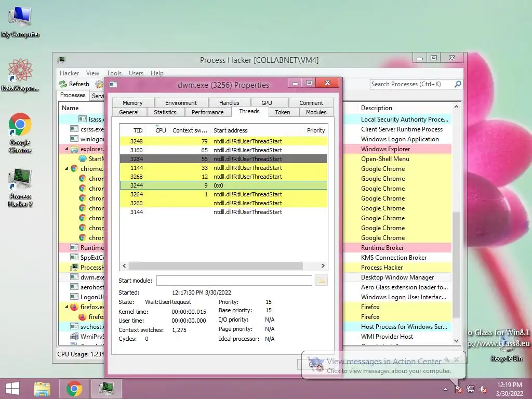Click Process Hacker taskbar button
Screen dimensions: 532x399
point(107,389)
